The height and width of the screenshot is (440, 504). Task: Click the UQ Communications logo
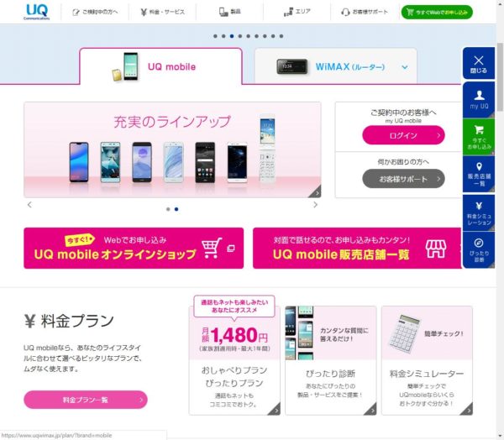click(x=37, y=12)
